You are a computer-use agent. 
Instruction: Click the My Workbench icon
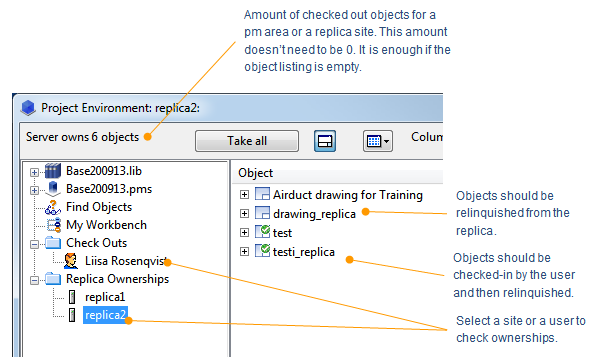coord(53,225)
